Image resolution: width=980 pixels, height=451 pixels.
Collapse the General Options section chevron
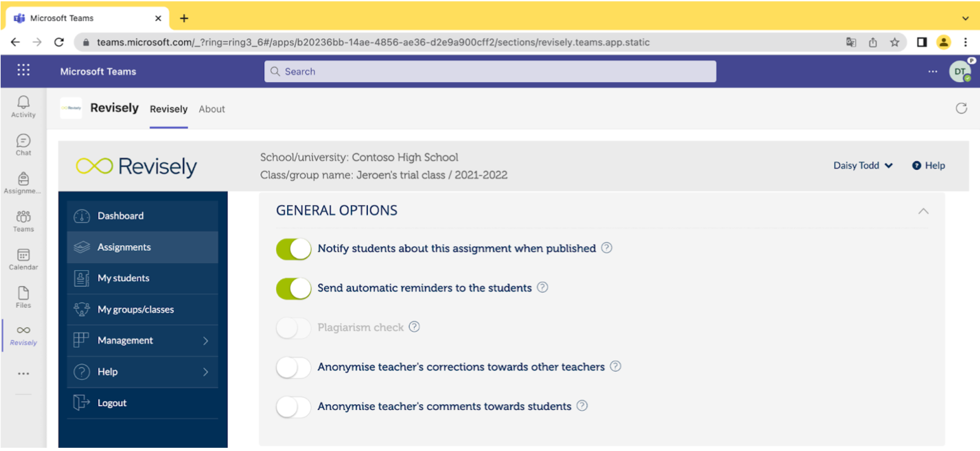(923, 211)
